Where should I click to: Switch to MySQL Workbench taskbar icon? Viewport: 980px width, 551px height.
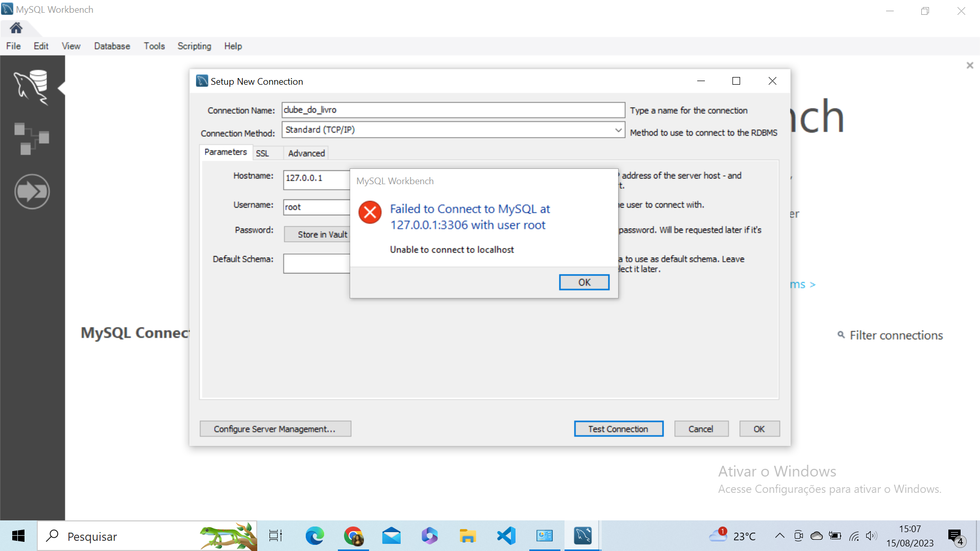583,536
